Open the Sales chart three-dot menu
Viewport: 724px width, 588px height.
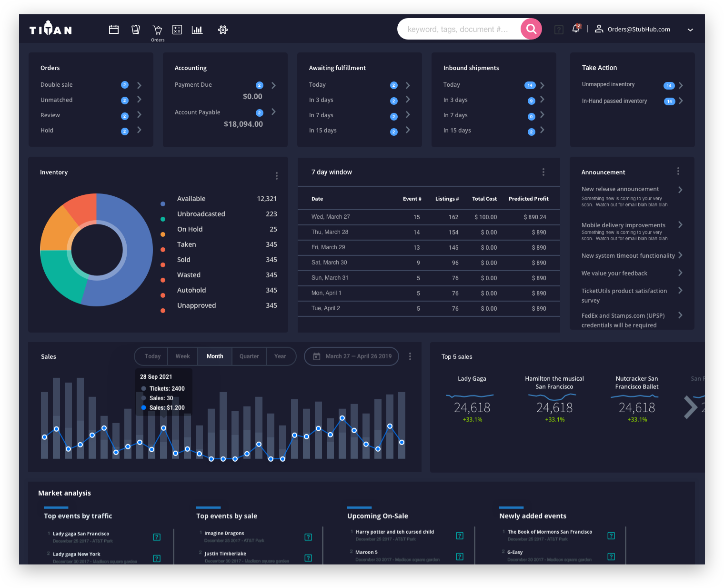click(410, 356)
